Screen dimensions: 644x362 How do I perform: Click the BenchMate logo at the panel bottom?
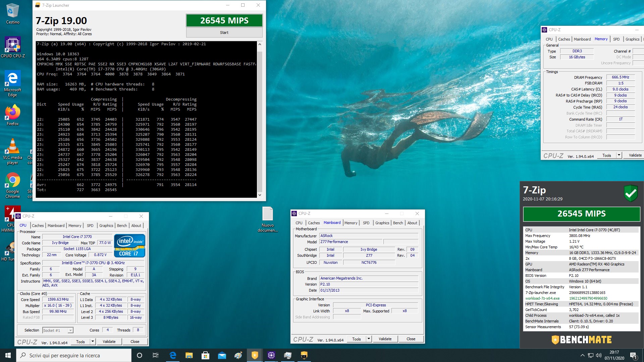582,340
